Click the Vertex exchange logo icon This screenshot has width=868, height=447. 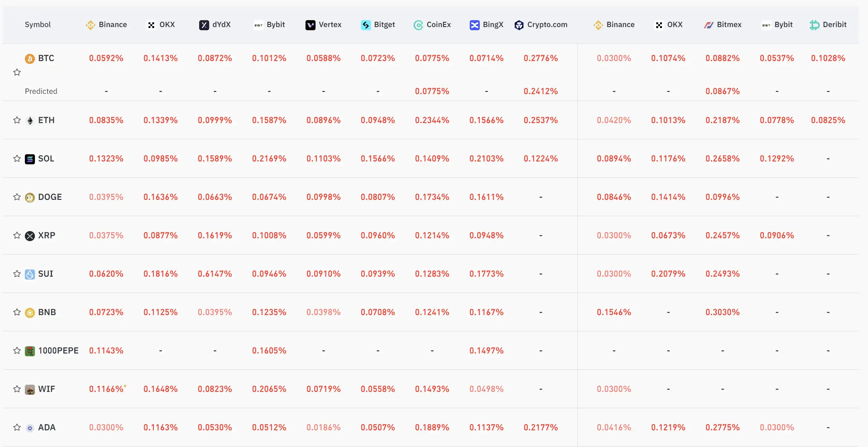[310, 25]
